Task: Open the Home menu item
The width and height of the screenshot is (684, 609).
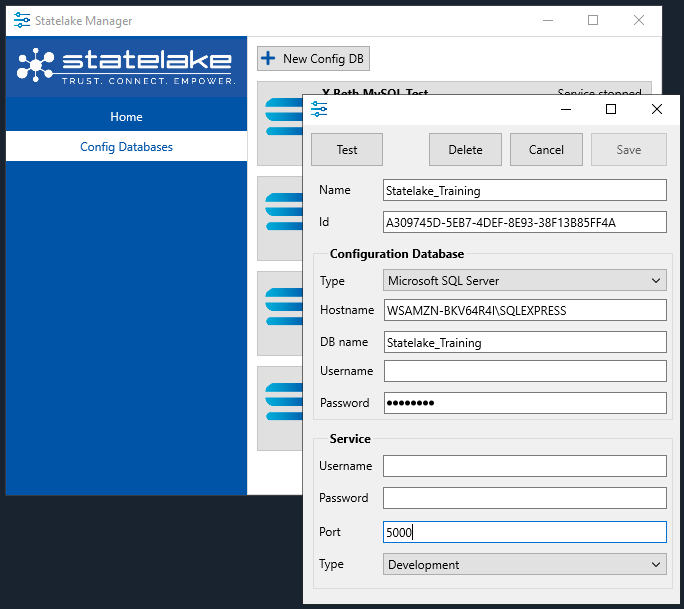Action: pyautogui.click(x=126, y=116)
